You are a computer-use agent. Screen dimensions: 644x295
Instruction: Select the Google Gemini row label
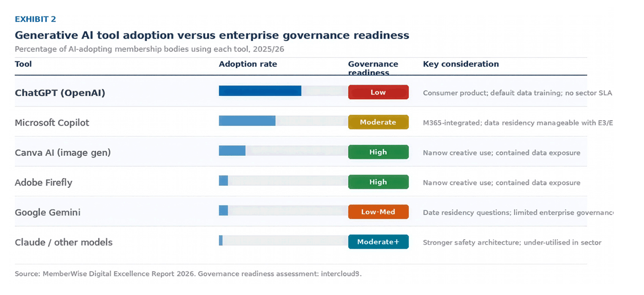48,213
